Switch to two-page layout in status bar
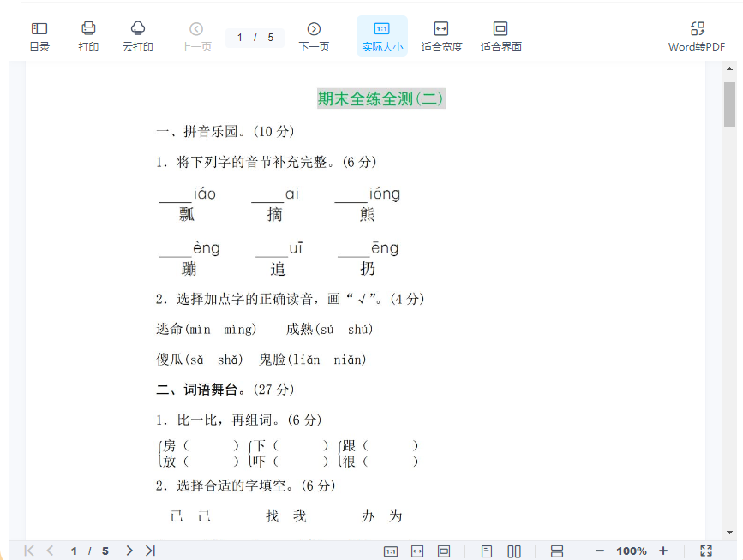This screenshot has width=743, height=560. (x=514, y=551)
